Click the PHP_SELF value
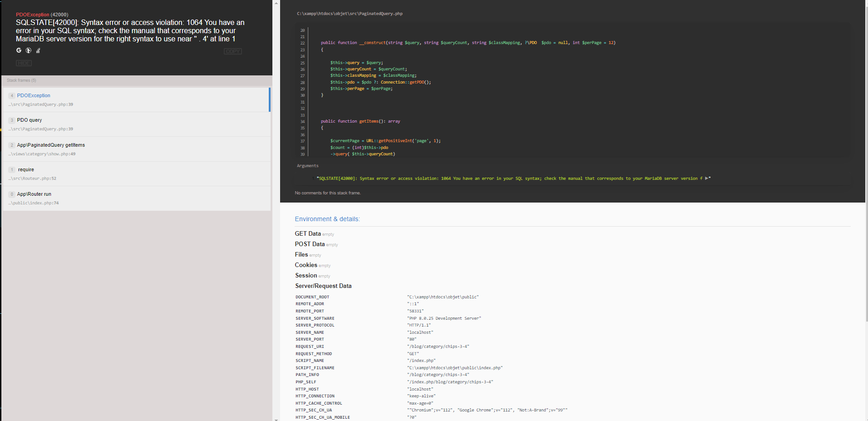The height and width of the screenshot is (421, 868). tap(450, 382)
